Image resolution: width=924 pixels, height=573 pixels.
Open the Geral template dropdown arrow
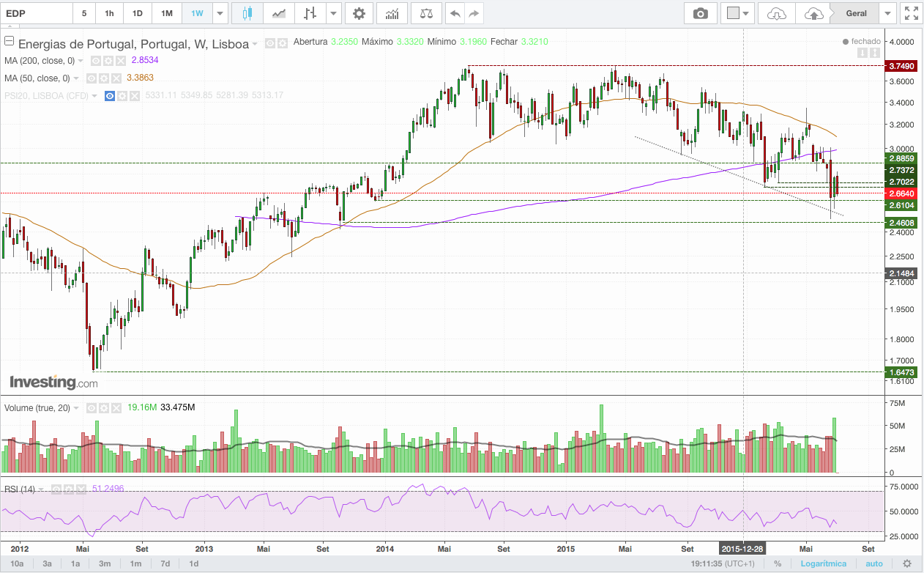(888, 13)
